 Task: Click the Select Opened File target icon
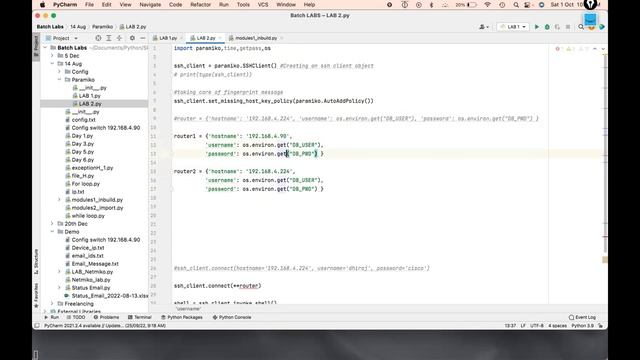98,38
